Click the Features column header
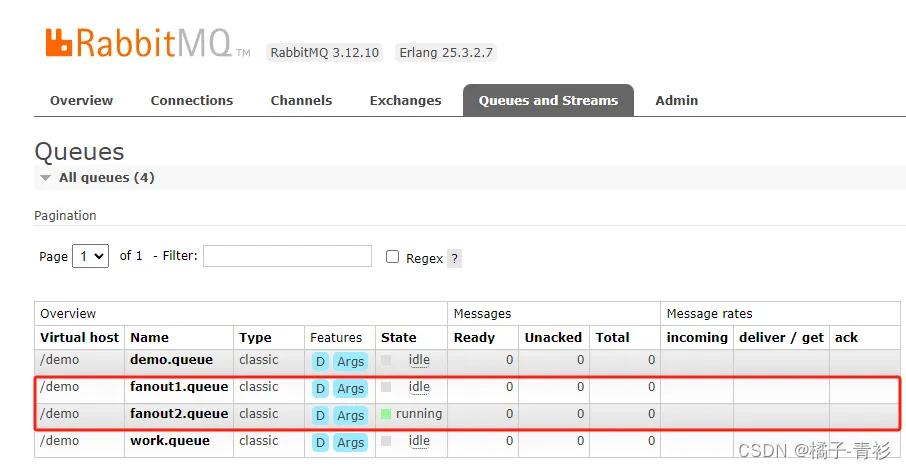The width and height of the screenshot is (906, 469). [336, 337]
